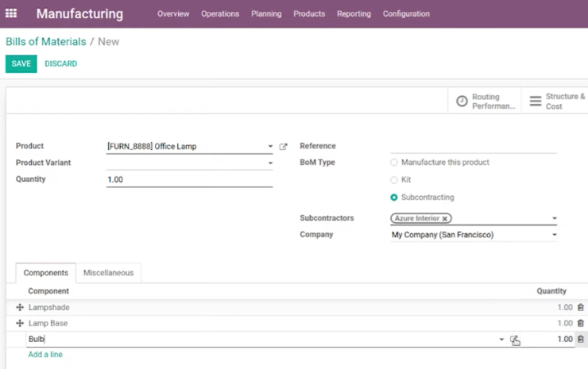Expand the Product Variant dropdown
Screen dimensions: 588x369
click(x=270, y=163)
